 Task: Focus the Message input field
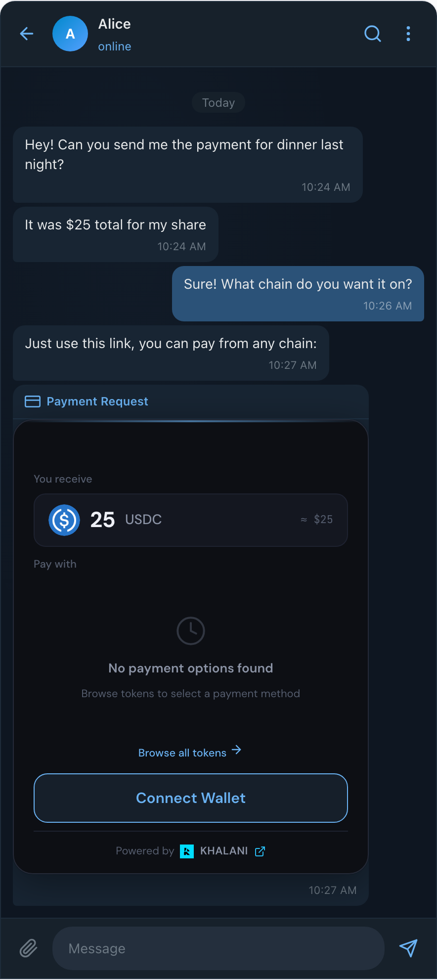tap(218, 948)
